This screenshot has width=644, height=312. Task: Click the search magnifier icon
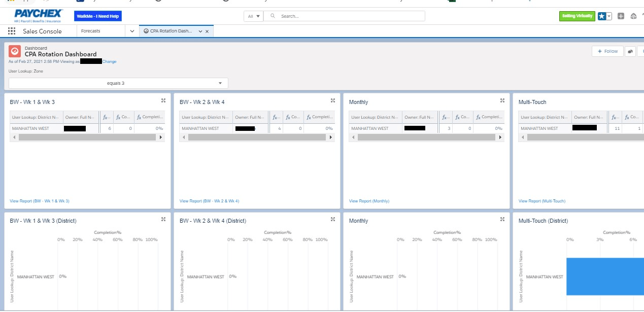273,16
